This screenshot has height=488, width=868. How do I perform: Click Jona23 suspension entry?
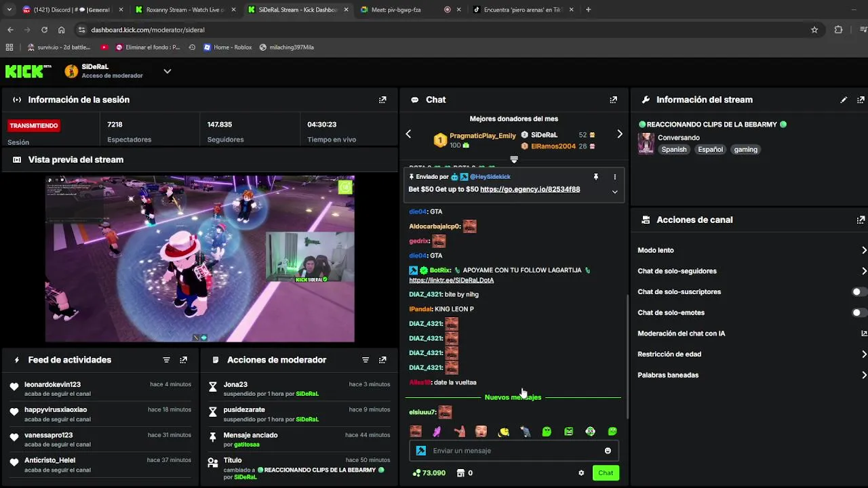pos(298,388)
